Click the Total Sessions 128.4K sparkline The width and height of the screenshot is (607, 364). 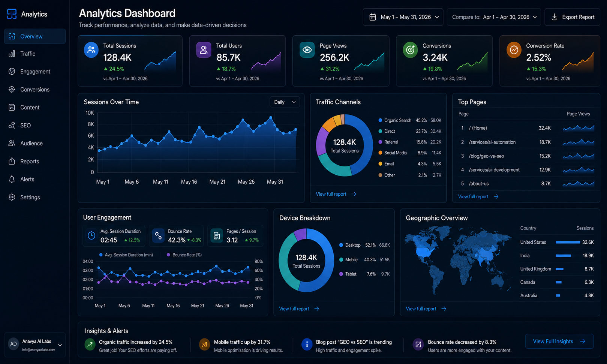tap(160, 61)
